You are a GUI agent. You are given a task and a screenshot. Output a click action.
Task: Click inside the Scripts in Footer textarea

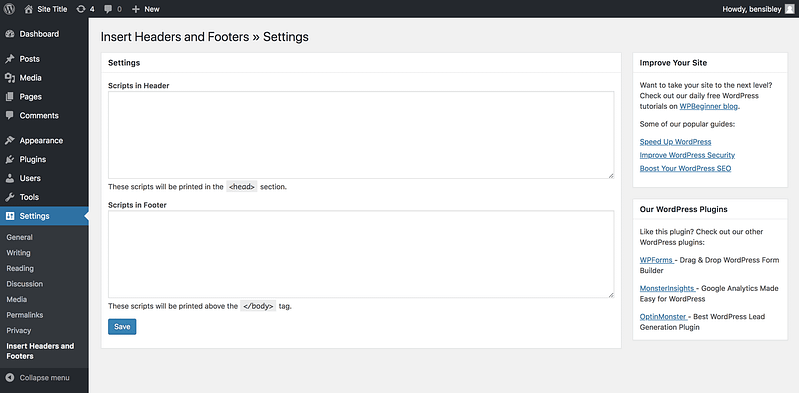click(361, 254)
